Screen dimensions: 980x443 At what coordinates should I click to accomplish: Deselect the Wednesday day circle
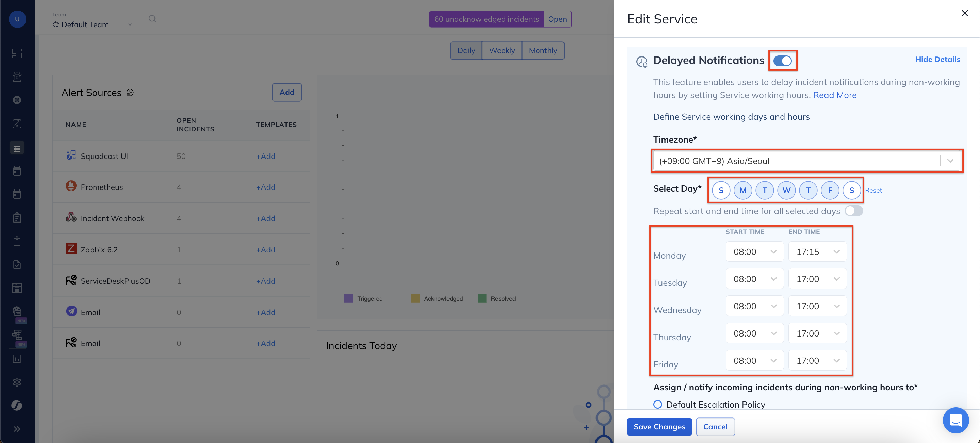[786, 190]
